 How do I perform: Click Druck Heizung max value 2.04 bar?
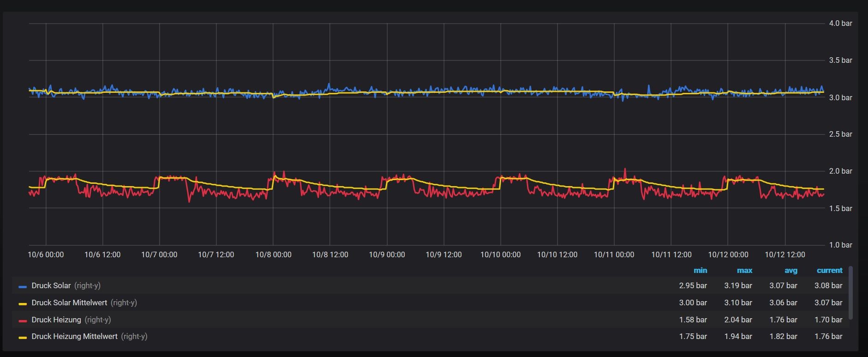tap(738, 320)
